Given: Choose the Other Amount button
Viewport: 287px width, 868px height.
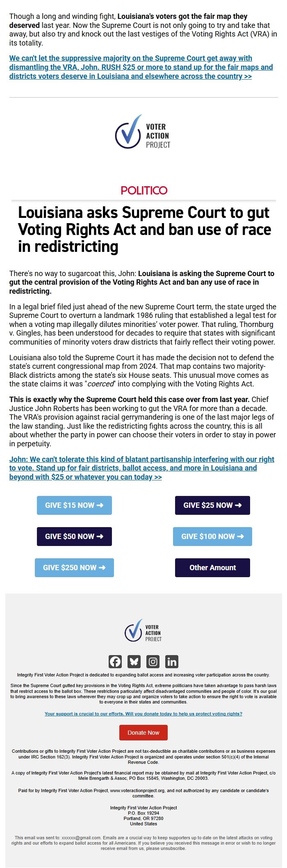Looking at the screenshot, I should [x=212, y=568].
